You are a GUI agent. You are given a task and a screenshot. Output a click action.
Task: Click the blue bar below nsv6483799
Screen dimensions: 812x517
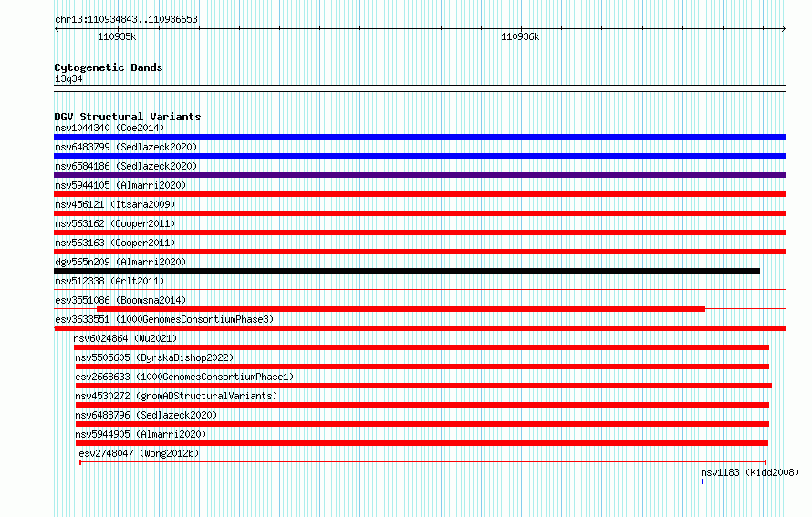[x=420, y=156]
